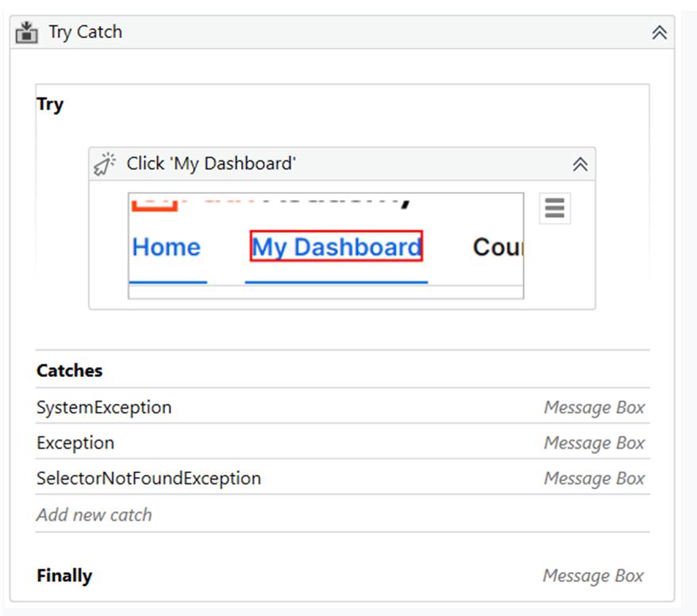Viewport: 697px width, 616px height.
Task: Select the Home link in the target preview
Action: coord(166,247)
